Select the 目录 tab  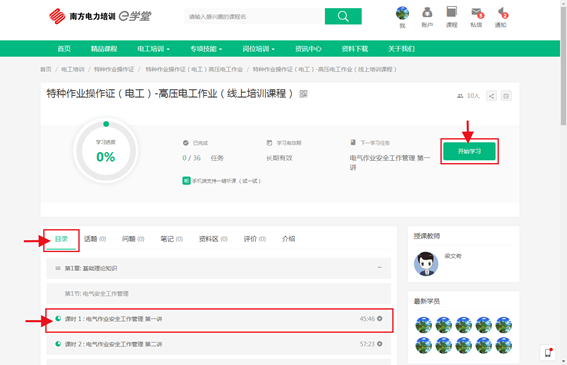(61, 239)
